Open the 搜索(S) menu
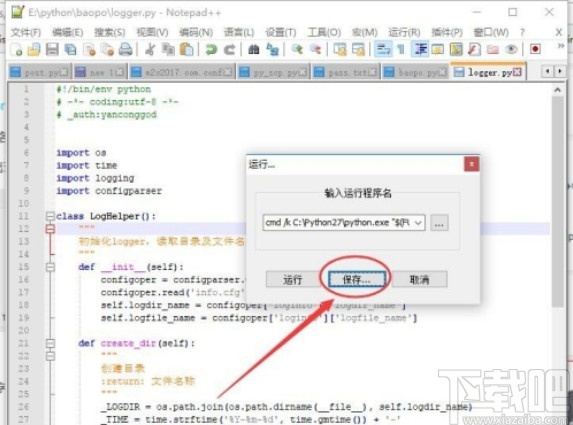 pos(110,33)
